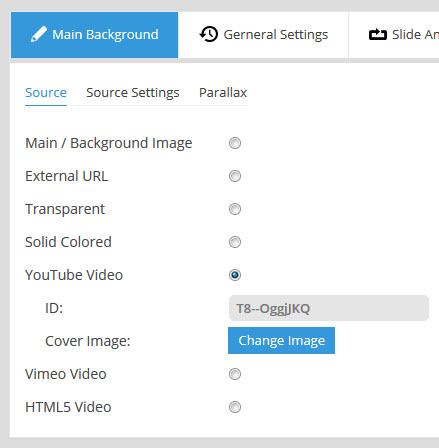Select the YouTube Video radio button
439x448 pixels.
click(235, 275)
